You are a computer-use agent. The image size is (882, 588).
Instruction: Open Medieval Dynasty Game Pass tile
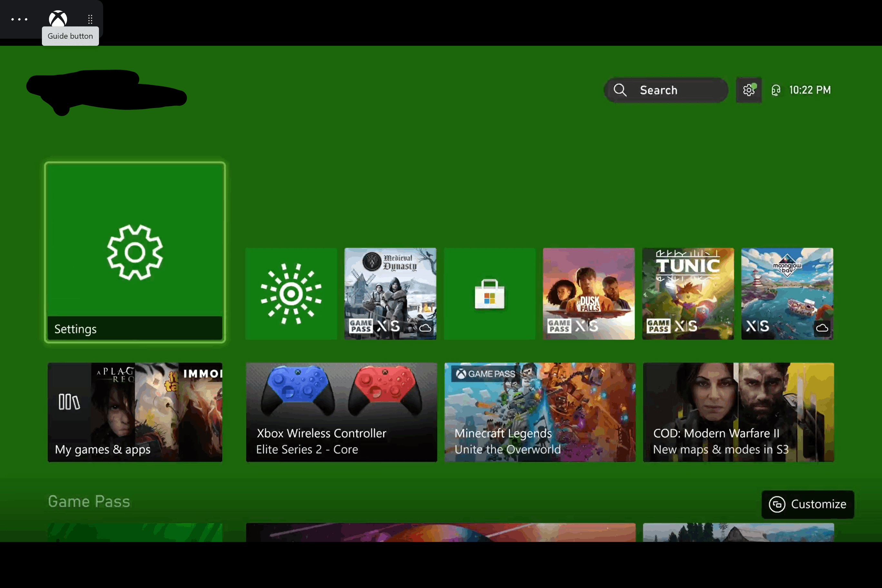click(x=390, y=293)
